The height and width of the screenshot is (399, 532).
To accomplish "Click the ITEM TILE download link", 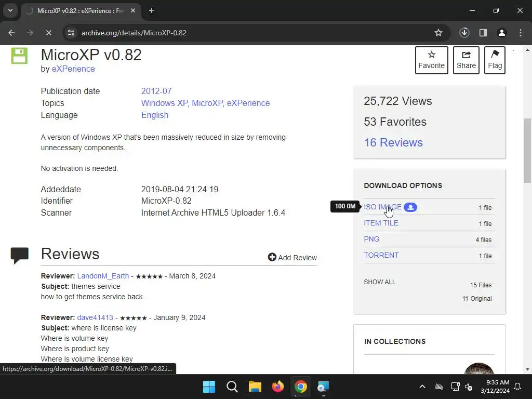I will point(381,223).
